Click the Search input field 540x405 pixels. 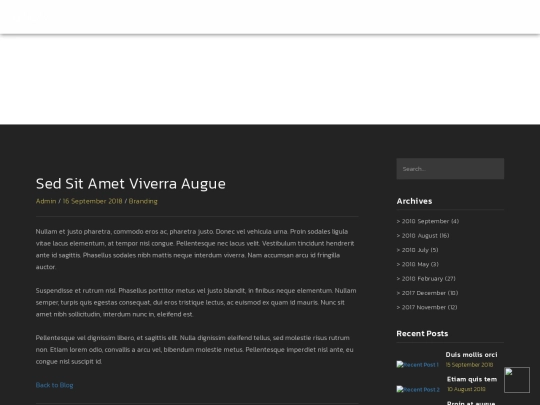[450, 169]
